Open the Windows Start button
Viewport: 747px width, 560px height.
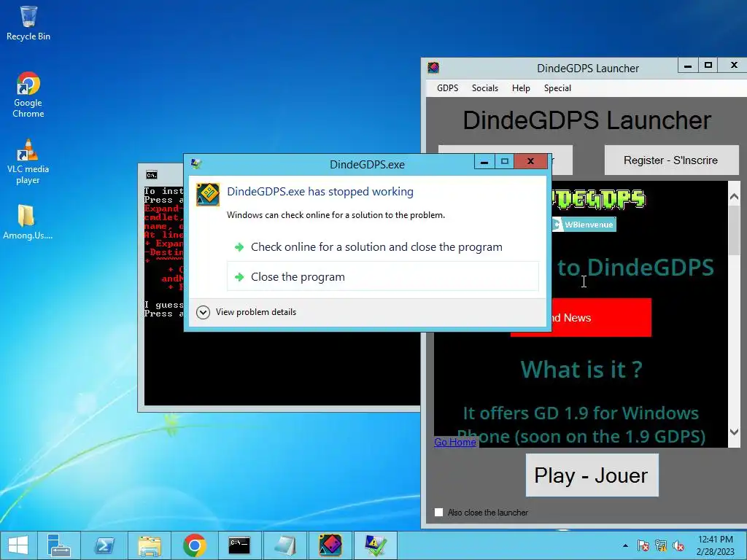click(18, 545)
